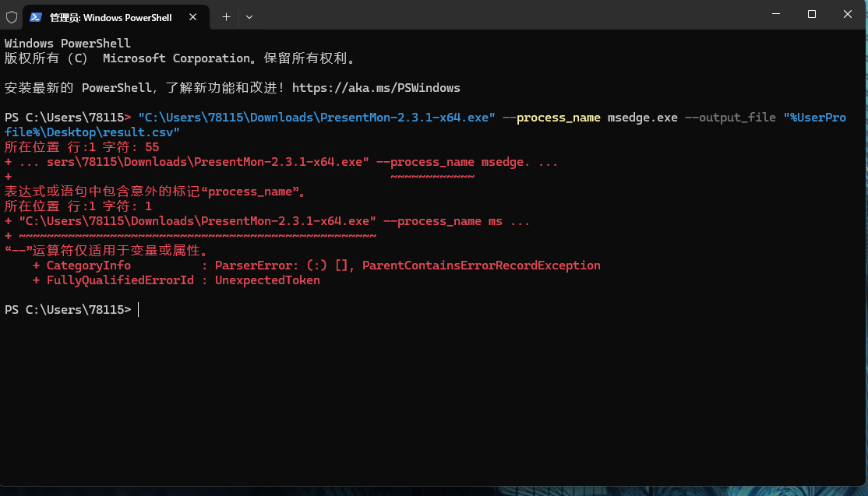The width and height of the screenshot is (868, 496).
Task: Maximize the terminal window
Action: coord(812,14)
